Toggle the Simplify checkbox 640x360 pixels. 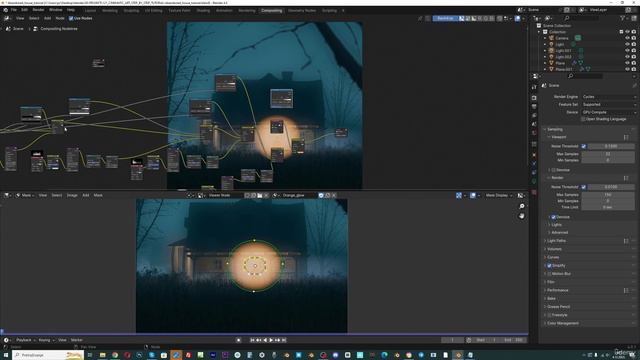coord(549,266)
